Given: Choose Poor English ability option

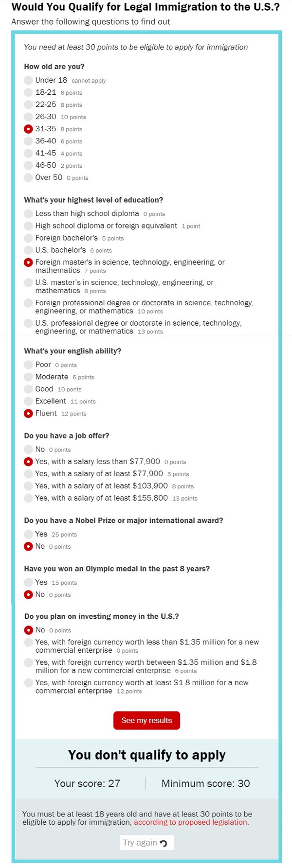Looking at the screenshot, I should [28, 365].
